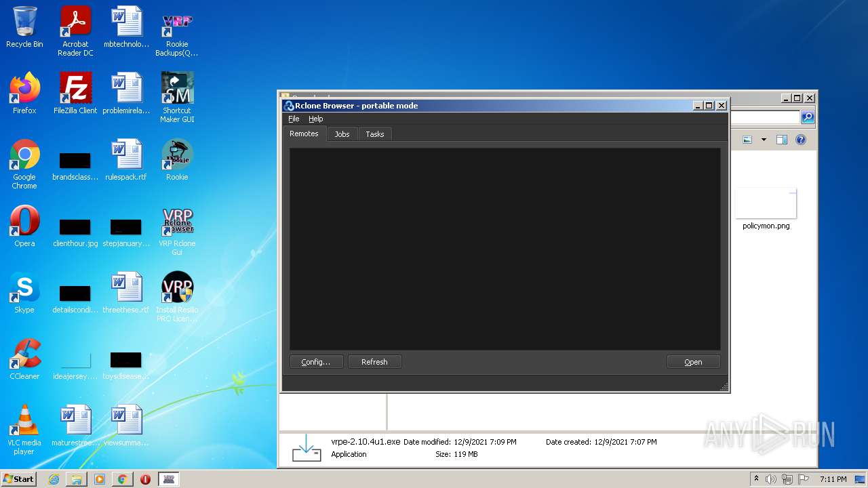The image size is (868, 488).
Task: Open maturestree... Word document icon
Action: 75,426
